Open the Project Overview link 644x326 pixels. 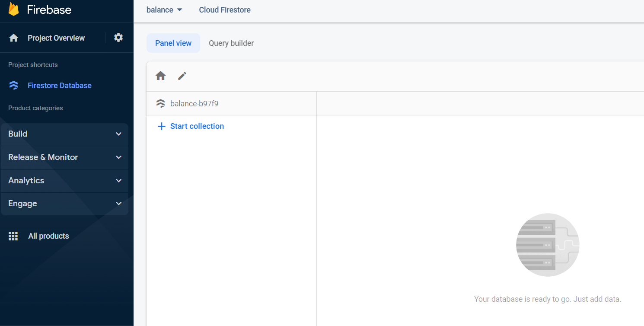tap(56, 38)
